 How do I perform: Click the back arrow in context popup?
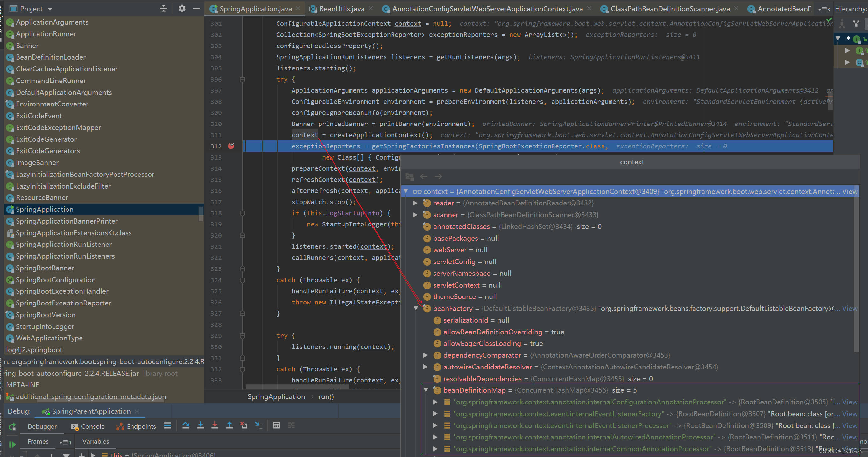(424, 176)
